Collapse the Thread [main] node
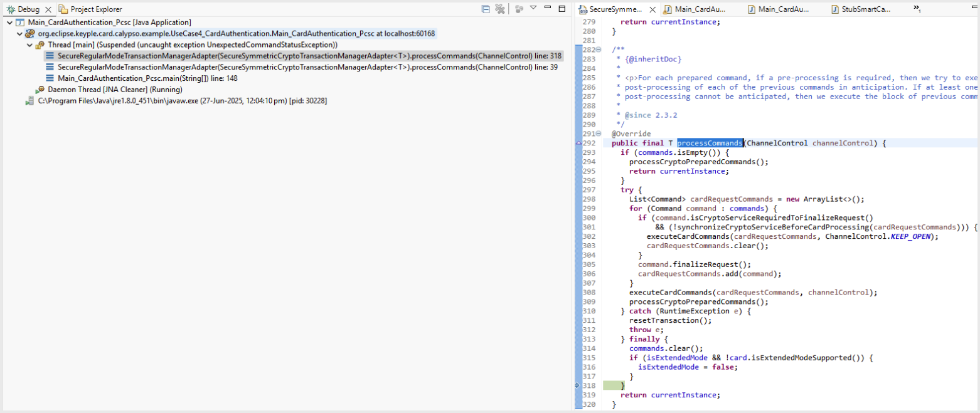 click(x=29, y=45)
